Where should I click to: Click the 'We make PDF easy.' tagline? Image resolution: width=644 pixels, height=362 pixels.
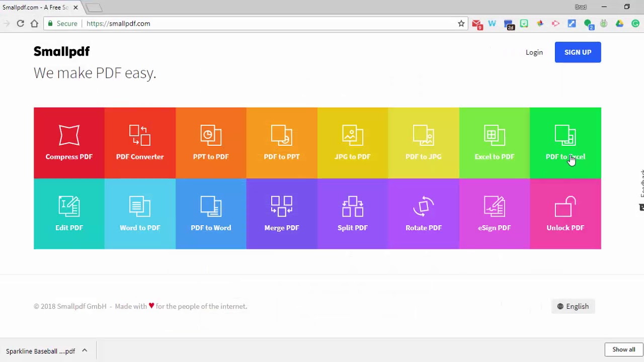(x=95, y=73)
